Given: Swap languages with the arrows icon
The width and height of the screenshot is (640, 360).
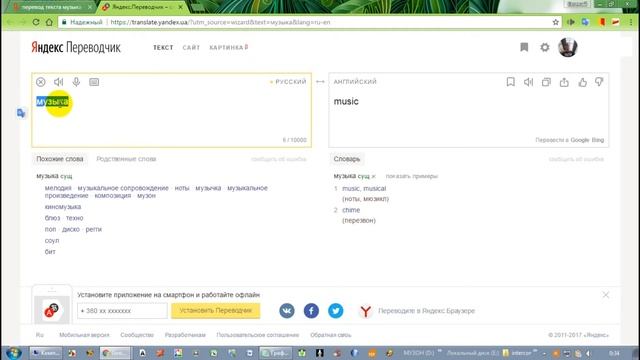Looking at the screenshot, I should click(320, 82).
